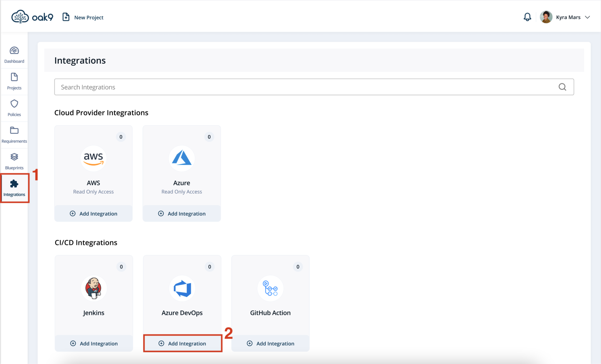Expand the Kyra Mars user menu chevron
Screen dimensions: 601x364
[588, 17]
